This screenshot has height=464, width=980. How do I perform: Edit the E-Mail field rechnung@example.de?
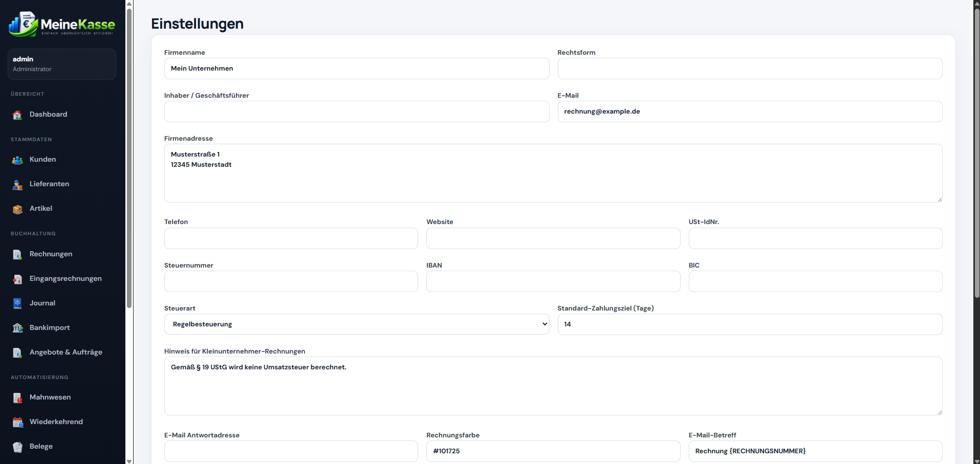pos(750,112)
